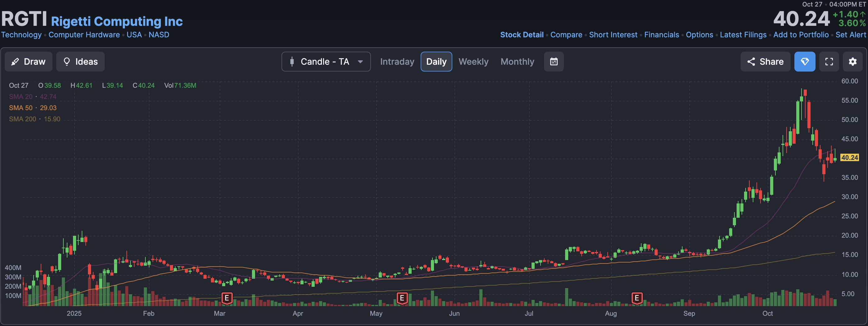Open the calendar date range icon
The width and height of the screenshot is (868, 326).
pyautogui.click(x=554, y=61)
